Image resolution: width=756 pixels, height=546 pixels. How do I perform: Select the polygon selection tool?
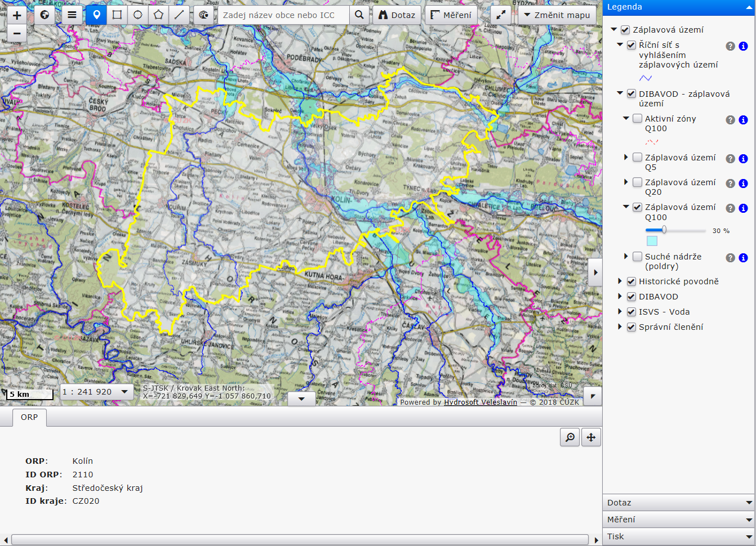click(158, 15)
